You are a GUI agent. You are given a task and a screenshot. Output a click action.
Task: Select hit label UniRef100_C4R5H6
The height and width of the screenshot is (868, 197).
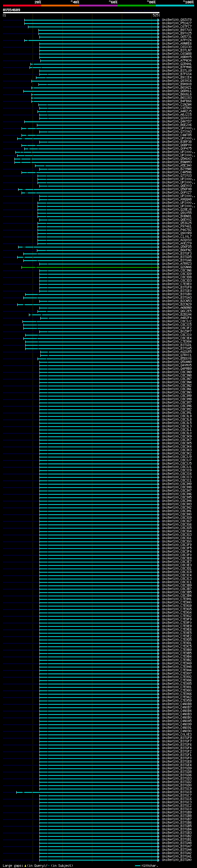(177, 172)
